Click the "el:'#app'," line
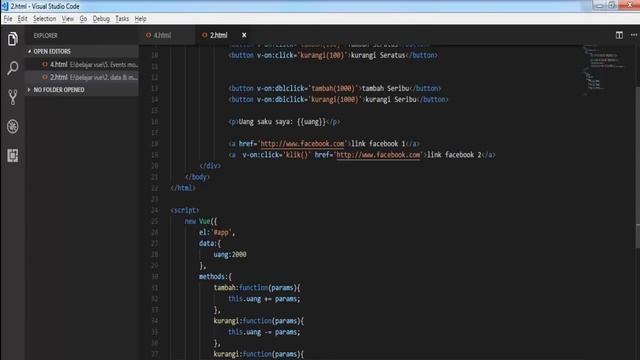Viewport: 640px width, 360px height. (217, 232)
